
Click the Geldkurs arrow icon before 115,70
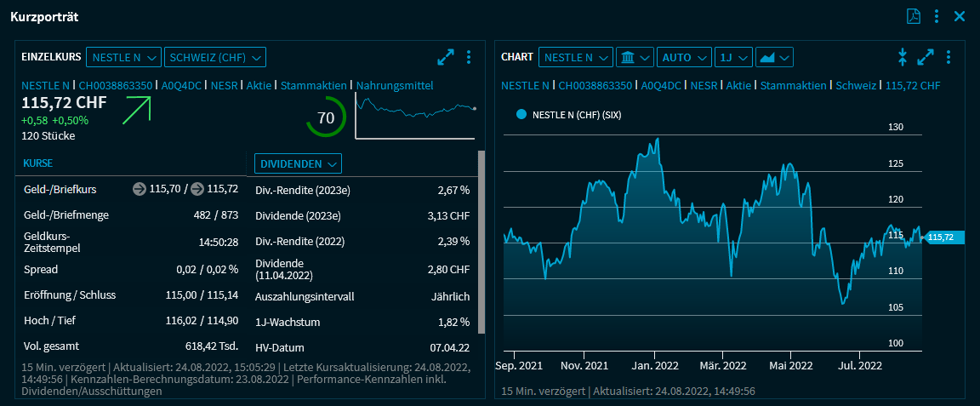pos(140,189)
